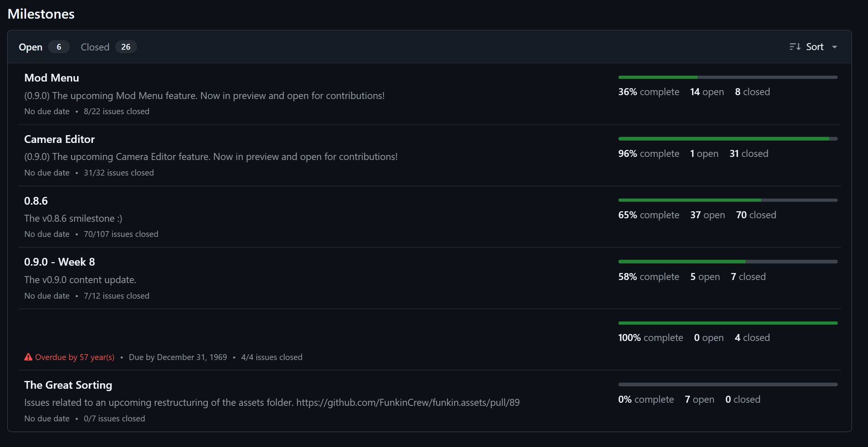Open the Mod Menu milestone
The height and width of the screenshot is (447, 868).
tap(52, 78)
